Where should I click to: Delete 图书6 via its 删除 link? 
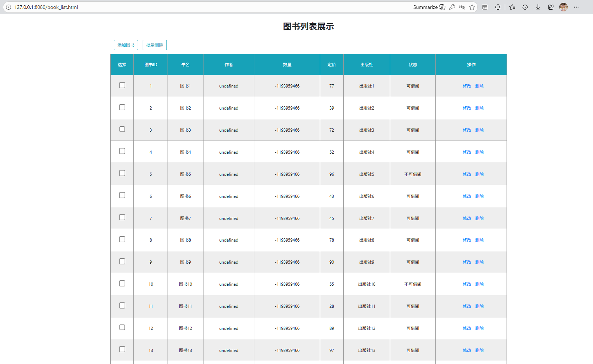pos(479,196)
